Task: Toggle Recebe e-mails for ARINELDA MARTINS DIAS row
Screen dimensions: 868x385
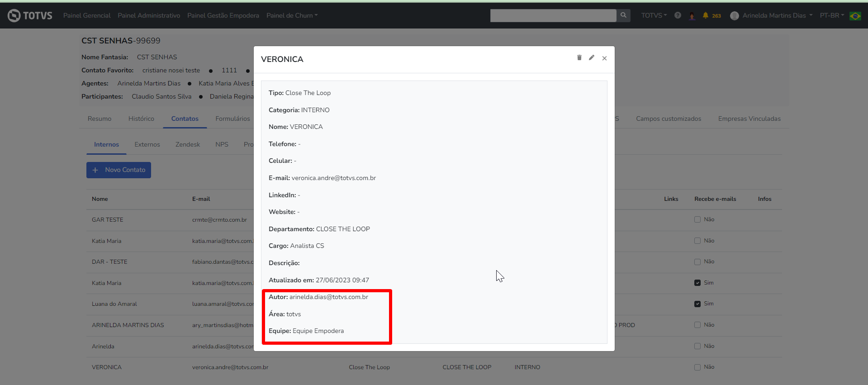Action: tap(697, 325)
